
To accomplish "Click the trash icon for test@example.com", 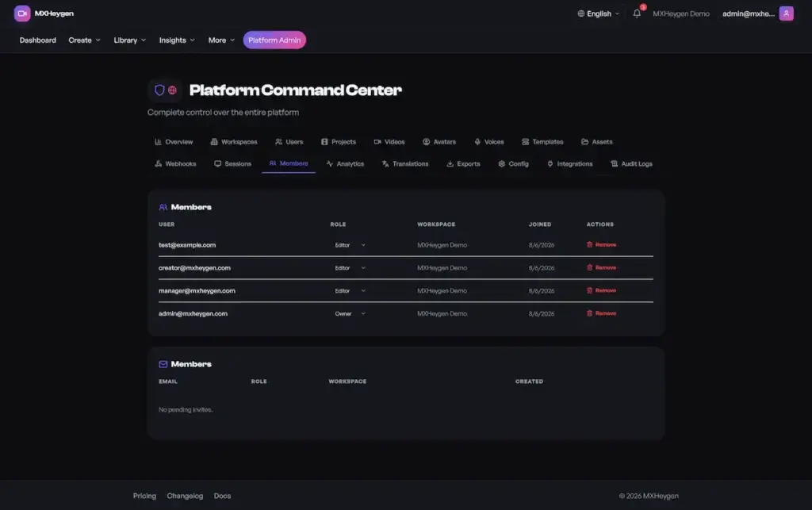I will [x=589, y=244].
